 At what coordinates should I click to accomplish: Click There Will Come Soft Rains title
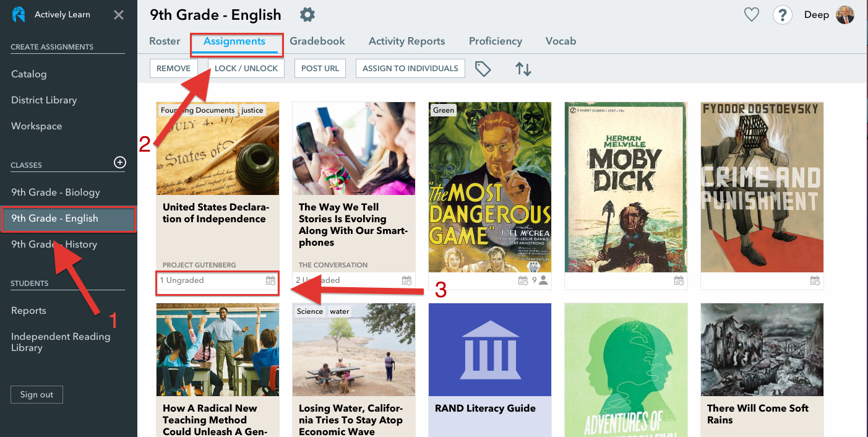click(x=758, y=414)
